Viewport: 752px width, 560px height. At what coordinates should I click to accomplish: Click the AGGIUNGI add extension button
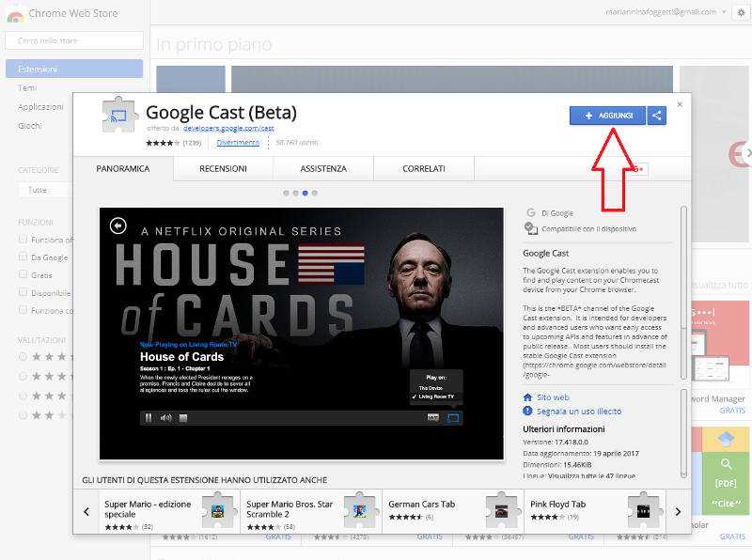click(x=607, y=116)
